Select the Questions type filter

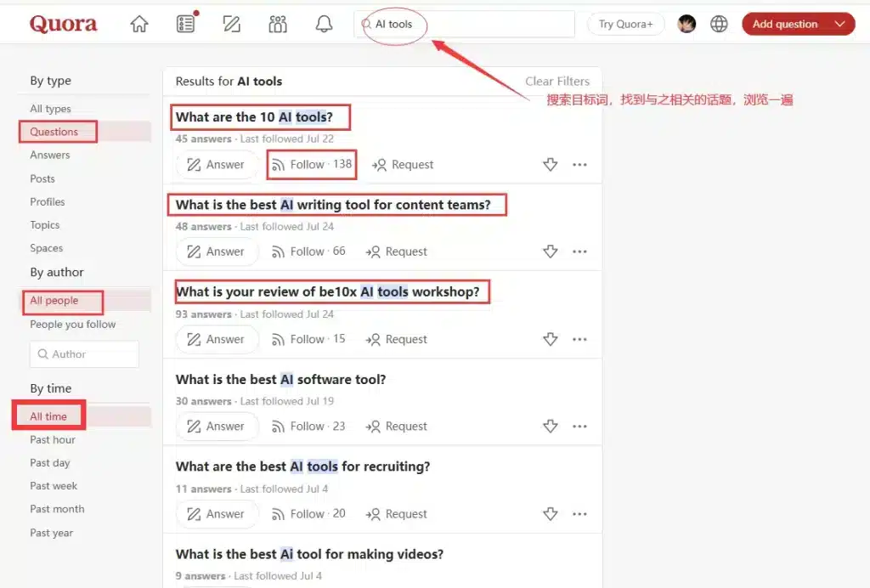click(x=54, y=132)
